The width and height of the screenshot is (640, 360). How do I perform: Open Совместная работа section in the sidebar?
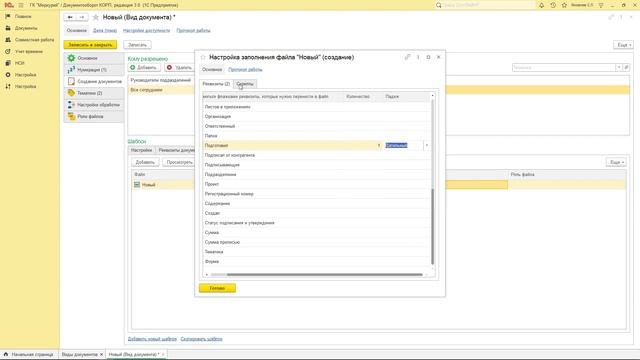(x=34, y=40)
